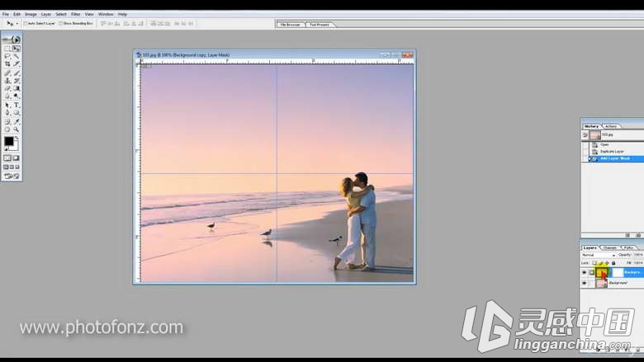Enable the Auto Select Layer checkbox

(26, 23)
